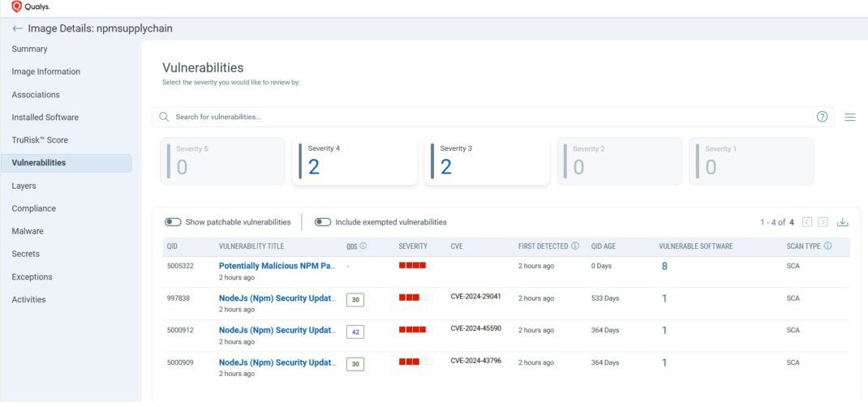The image size is (868, 407).
Task: Open Potentially Malicious NPM Package vulnerability
Action: [277, 265]
